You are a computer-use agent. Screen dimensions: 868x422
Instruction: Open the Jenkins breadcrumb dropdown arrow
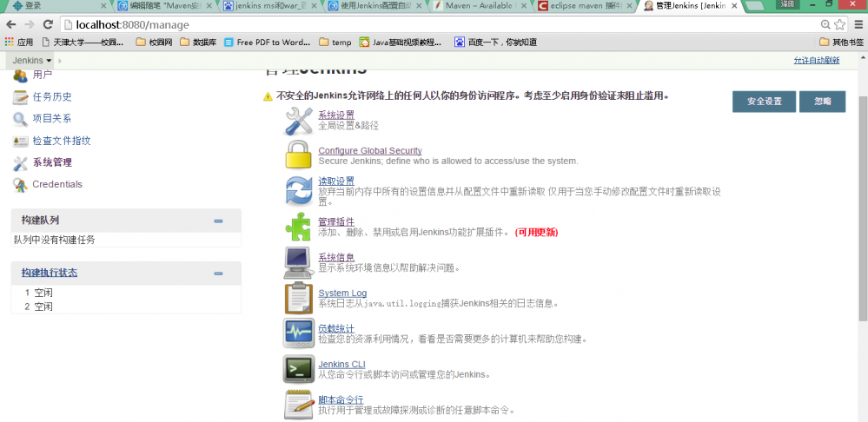click(50, 60)
